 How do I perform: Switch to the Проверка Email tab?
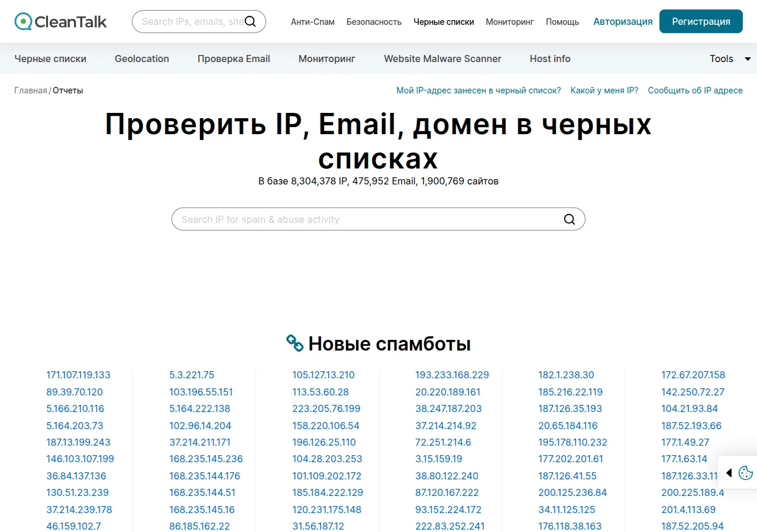click(234, 59)
